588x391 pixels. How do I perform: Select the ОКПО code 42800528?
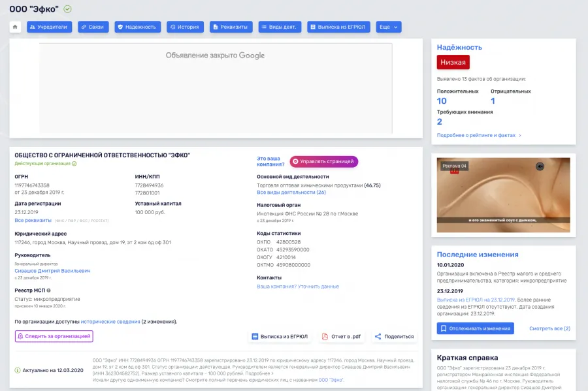[x=288, y=242]
